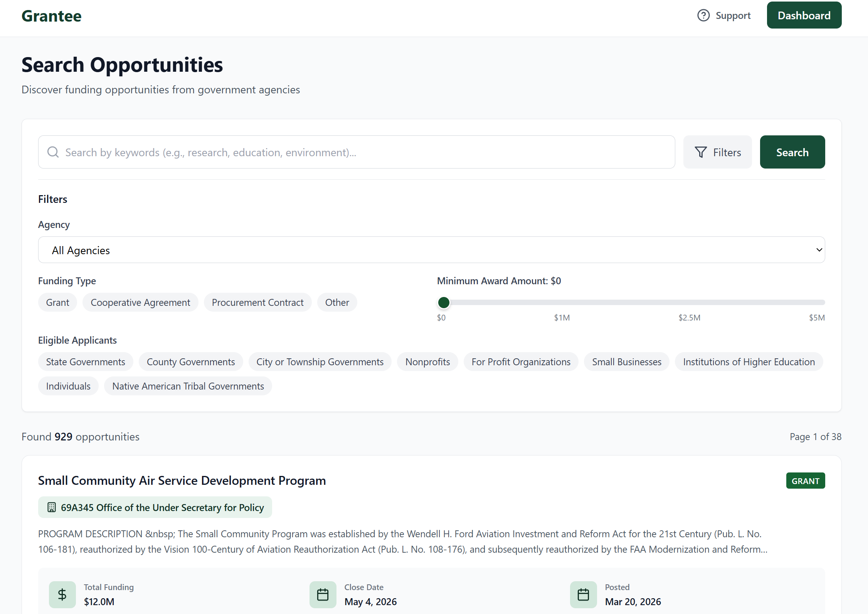The image size is (868, 614).
Task: Enable the Small Businesses applicant filter
Action: (x=626, y=361)
